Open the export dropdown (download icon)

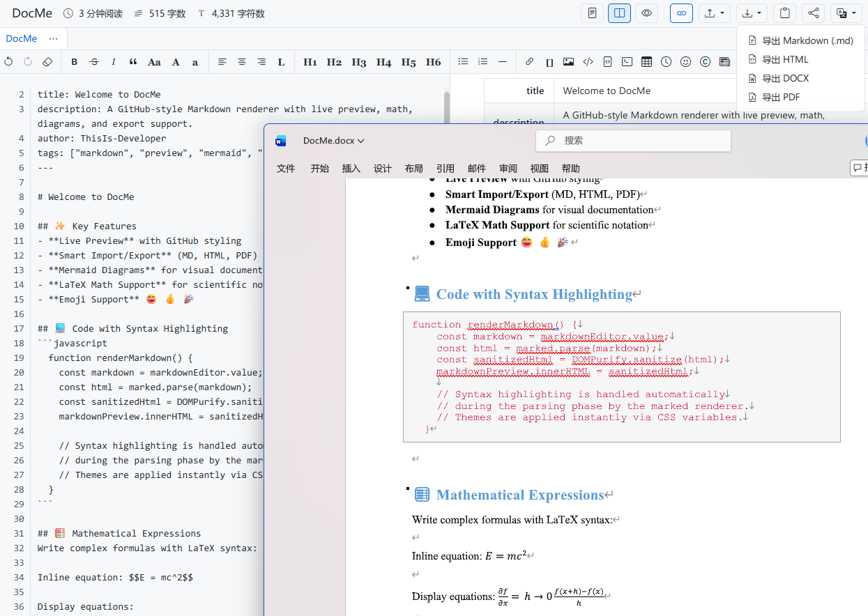click(752, 13)
